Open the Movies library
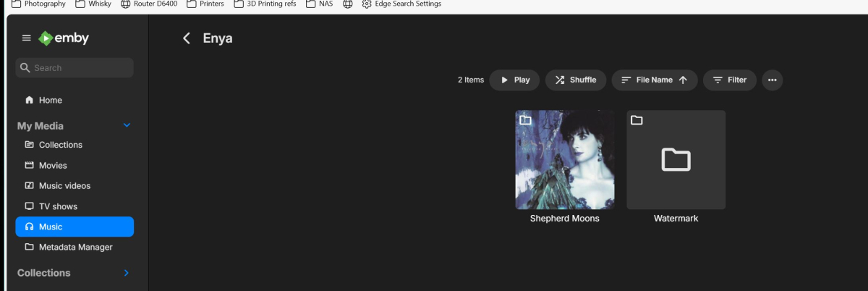Screen dimensions: 868x291 [x=75, y=165]
